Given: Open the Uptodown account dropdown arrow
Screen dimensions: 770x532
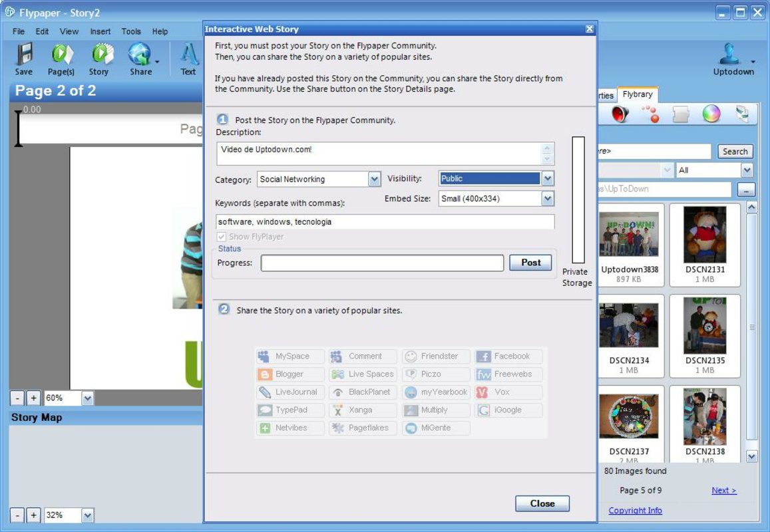Looking at the screenshot, I should [x=753, y=62].
